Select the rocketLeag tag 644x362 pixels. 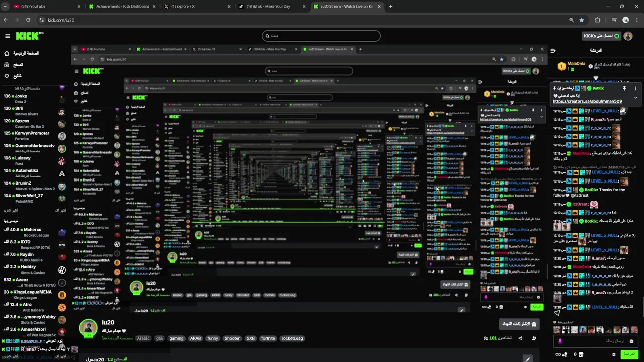coord(292,338)
